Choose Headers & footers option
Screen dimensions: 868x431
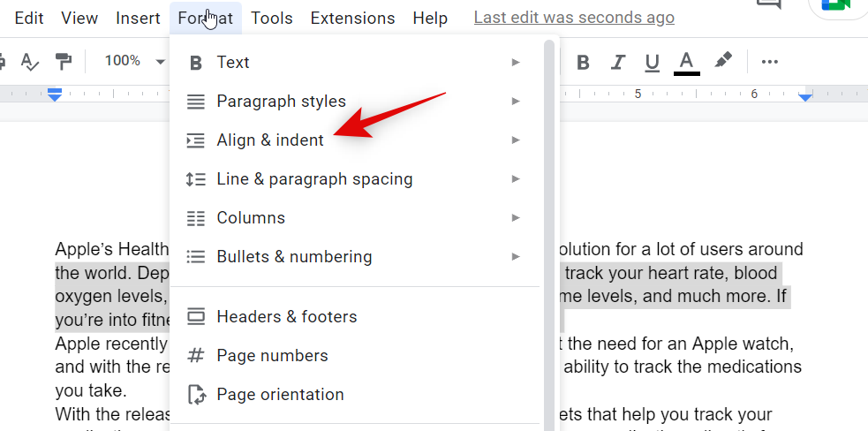click(x=286, y=317)
